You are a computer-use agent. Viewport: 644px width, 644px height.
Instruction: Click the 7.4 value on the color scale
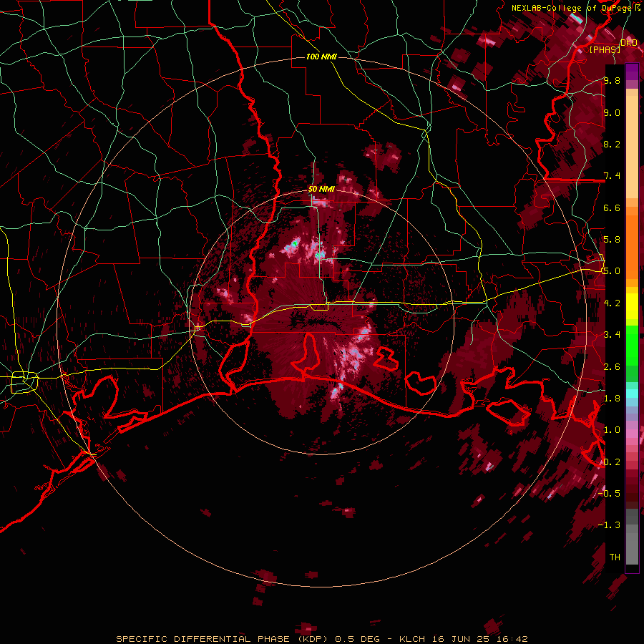pyautogui.click(x=612, y=176)
